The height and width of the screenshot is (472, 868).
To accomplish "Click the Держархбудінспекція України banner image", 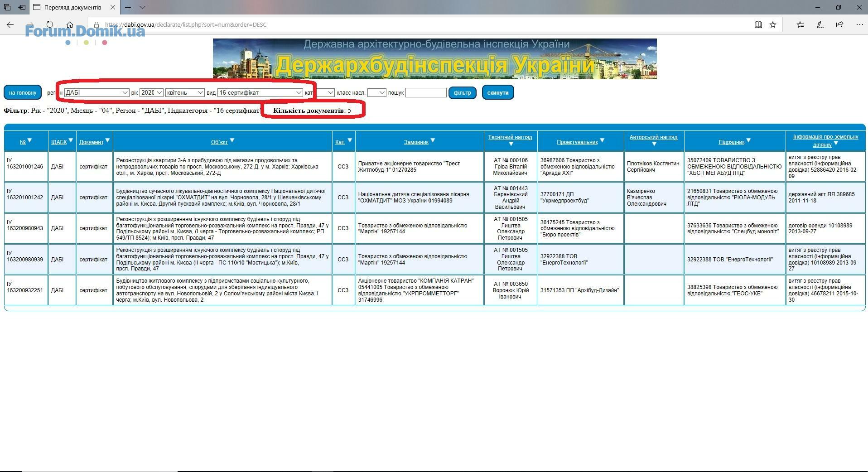I will click(434, 59).
